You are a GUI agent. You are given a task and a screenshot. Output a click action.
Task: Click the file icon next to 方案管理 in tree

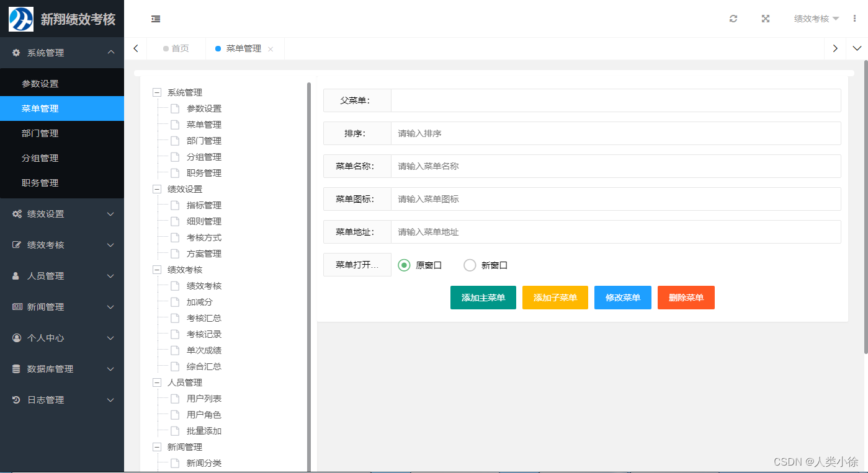point(175,254)
